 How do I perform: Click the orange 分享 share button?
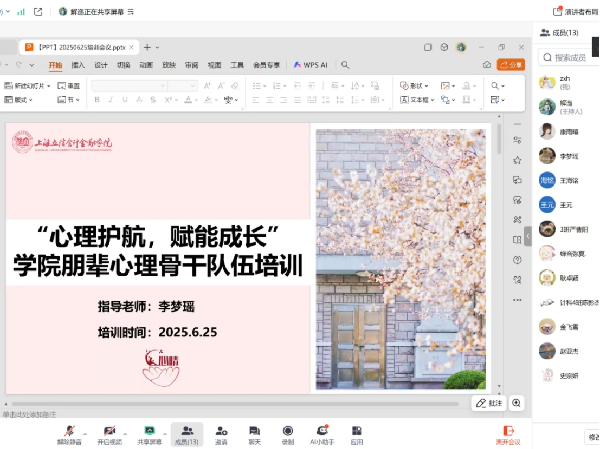point(511,65)
